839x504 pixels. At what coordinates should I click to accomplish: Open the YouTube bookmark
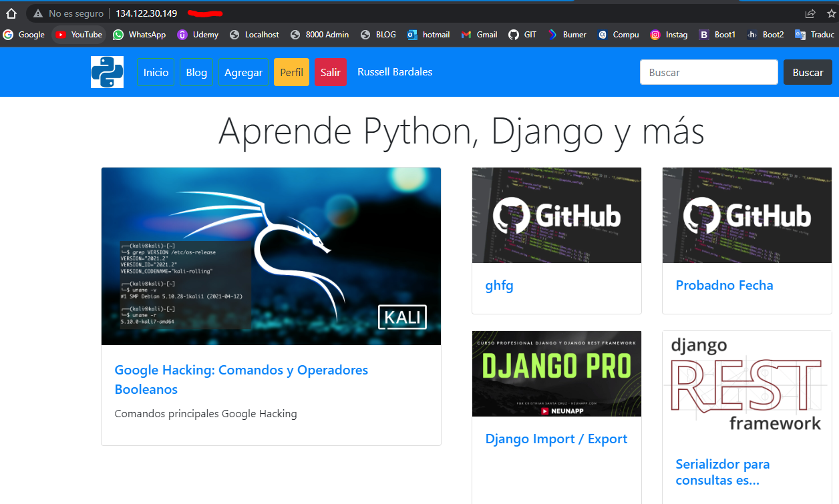click(x=79, y=35)
